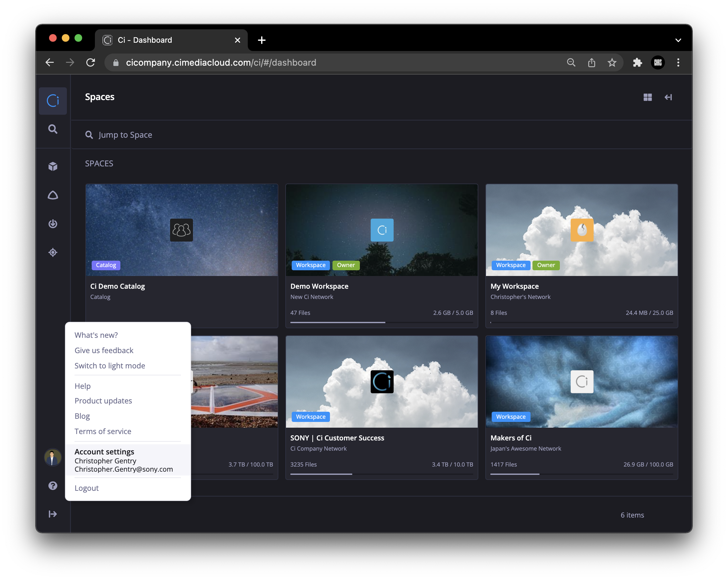Select the Ci - Dashboard browser tab
Viewport: 728px width, 580px height.
click(x=172, y=40)
